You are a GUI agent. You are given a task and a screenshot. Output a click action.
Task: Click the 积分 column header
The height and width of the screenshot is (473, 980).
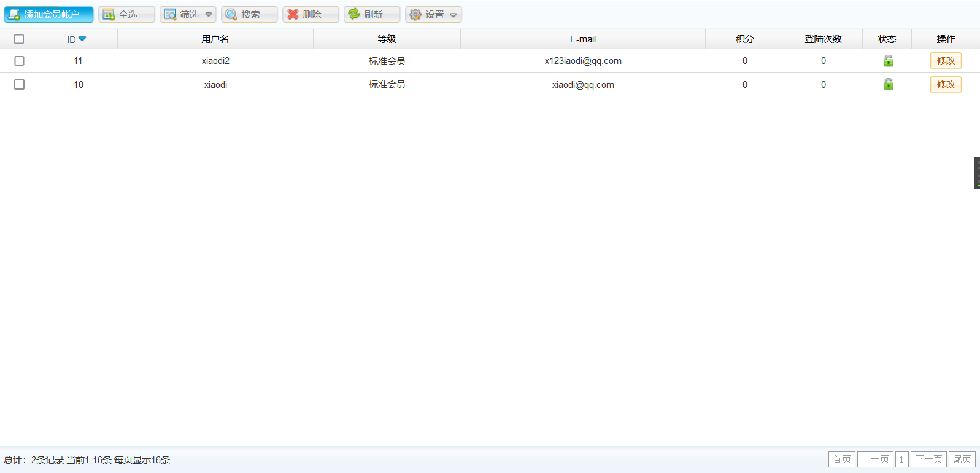click(744, 39)
